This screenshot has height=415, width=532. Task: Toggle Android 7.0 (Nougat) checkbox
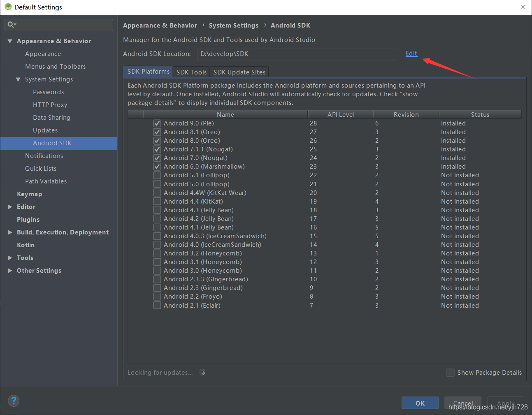click(157, 158)
